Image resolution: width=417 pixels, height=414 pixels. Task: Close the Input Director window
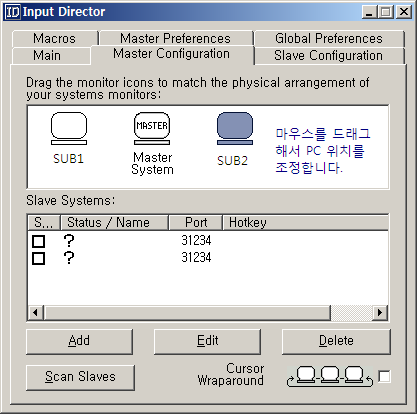404,12
